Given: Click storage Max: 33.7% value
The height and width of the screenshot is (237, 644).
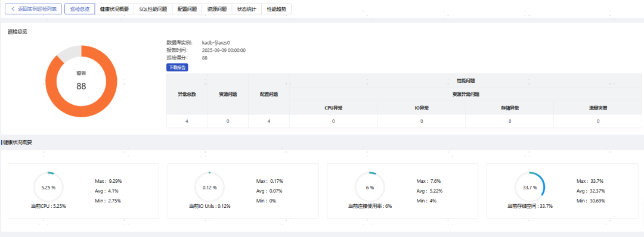Looking at the screenshot, I should point(590,181).
